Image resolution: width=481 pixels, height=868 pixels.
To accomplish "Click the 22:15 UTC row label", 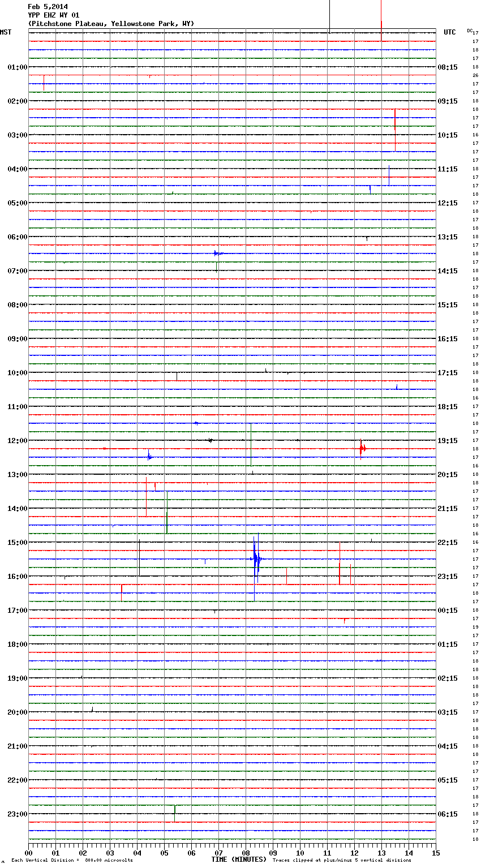I will (448, 542).
